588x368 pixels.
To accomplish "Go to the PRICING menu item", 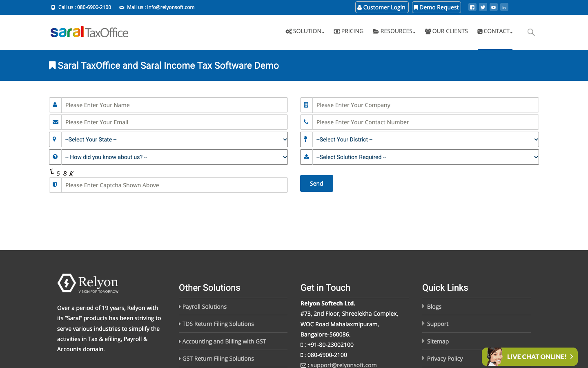I will (x=349, y=31).
